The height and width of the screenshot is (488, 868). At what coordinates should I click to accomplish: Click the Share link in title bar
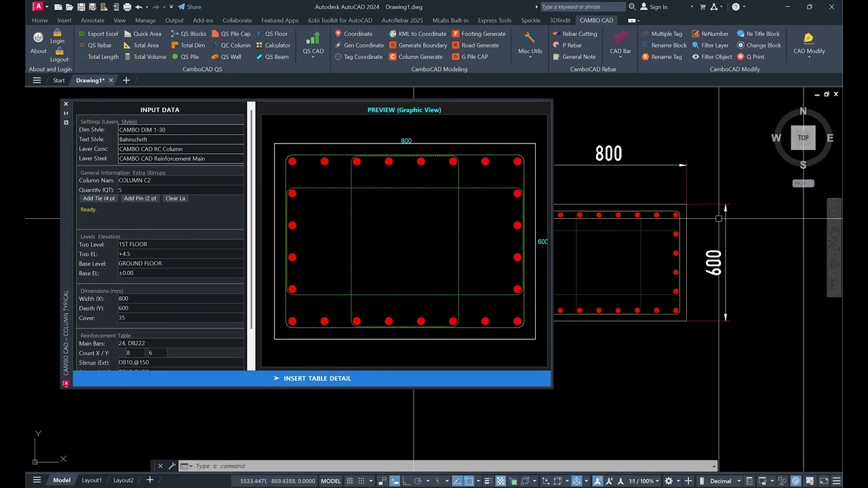(x=189, y=7)
